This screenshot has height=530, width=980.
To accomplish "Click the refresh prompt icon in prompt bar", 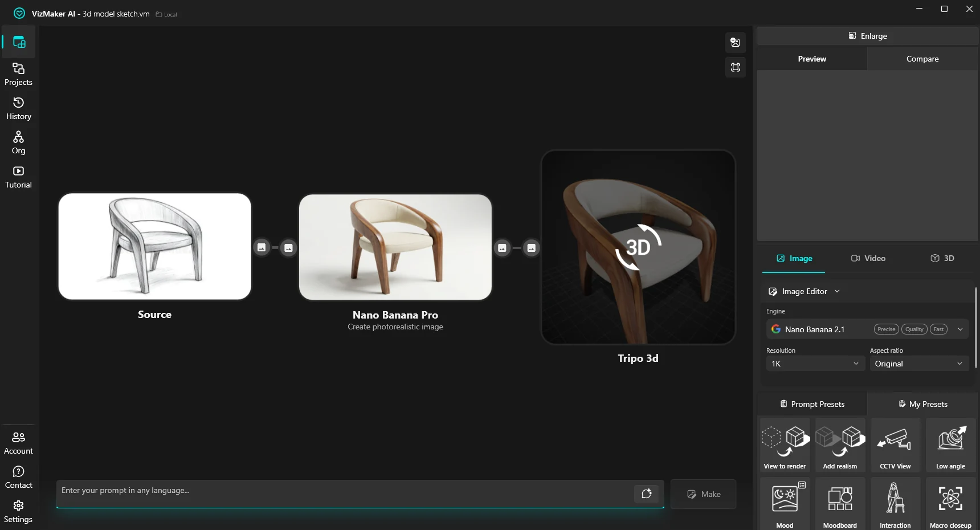I will [646, 494].
